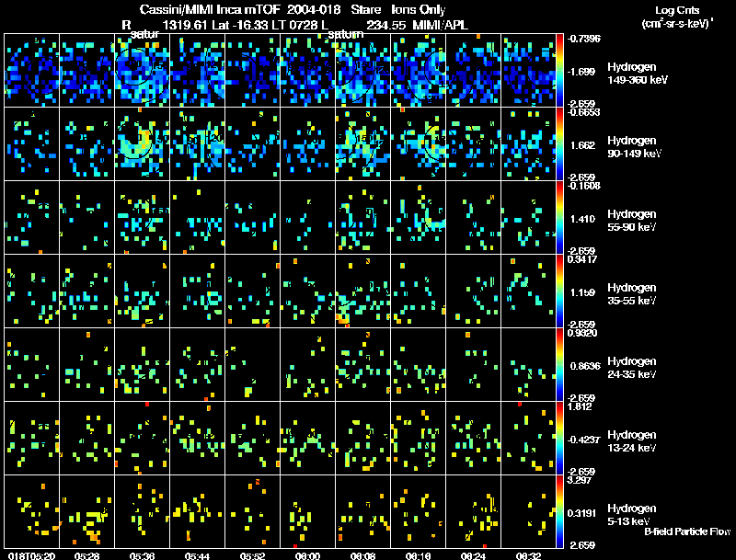Click the 1.812 color bar value

point(580,406)
